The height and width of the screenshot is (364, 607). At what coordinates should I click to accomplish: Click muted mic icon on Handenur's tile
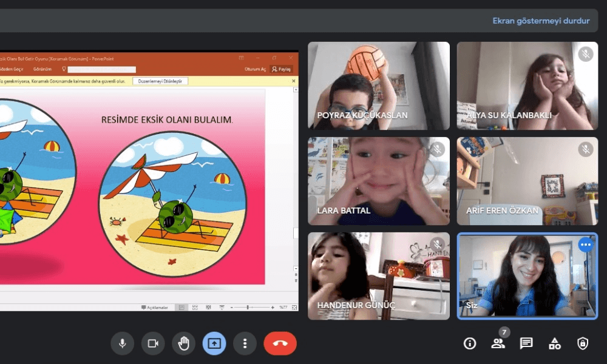437,244
